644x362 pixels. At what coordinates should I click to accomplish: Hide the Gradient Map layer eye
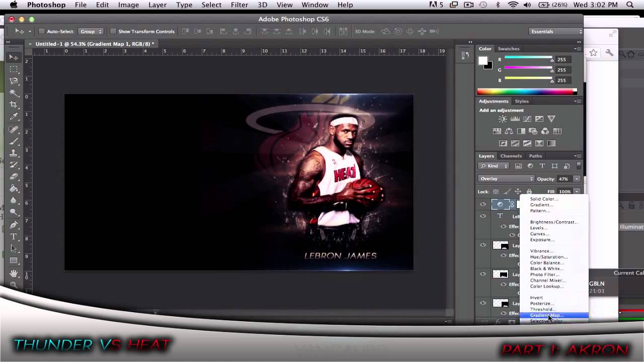[483, 204]
